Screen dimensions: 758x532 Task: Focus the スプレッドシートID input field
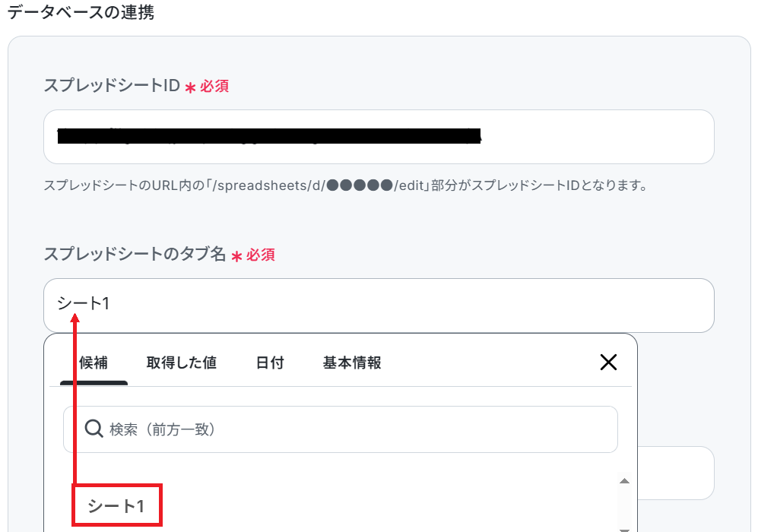point(379,137)
